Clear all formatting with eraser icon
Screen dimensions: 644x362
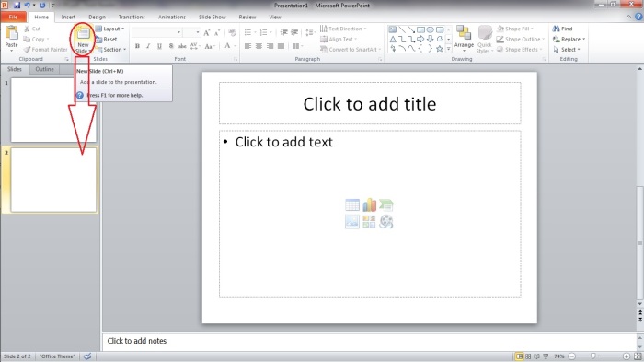coord(232,32)
